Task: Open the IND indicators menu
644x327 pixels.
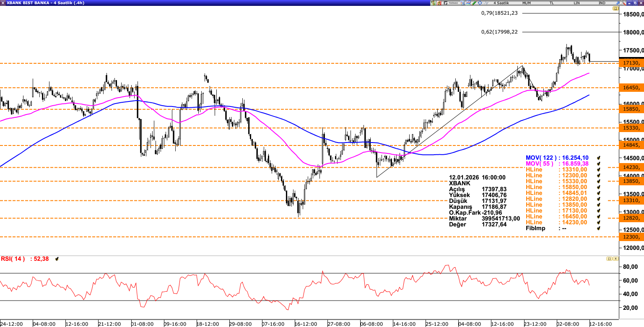Action: pos(602,3)
